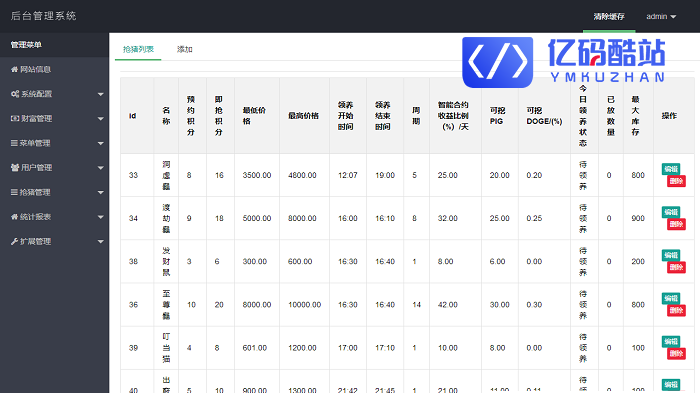Click green edit button for Id 33

click(x=671, y=169)
